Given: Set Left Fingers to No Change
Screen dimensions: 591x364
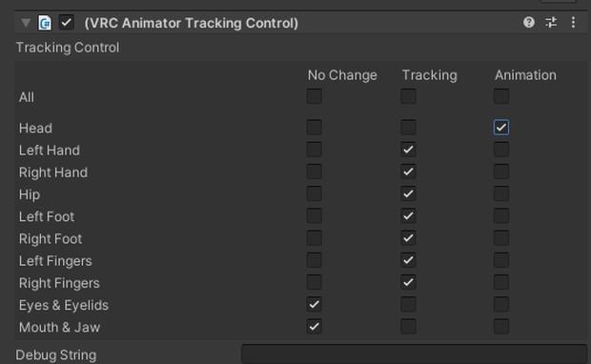Looking at the screenshot, I should [x=314, y=260].
